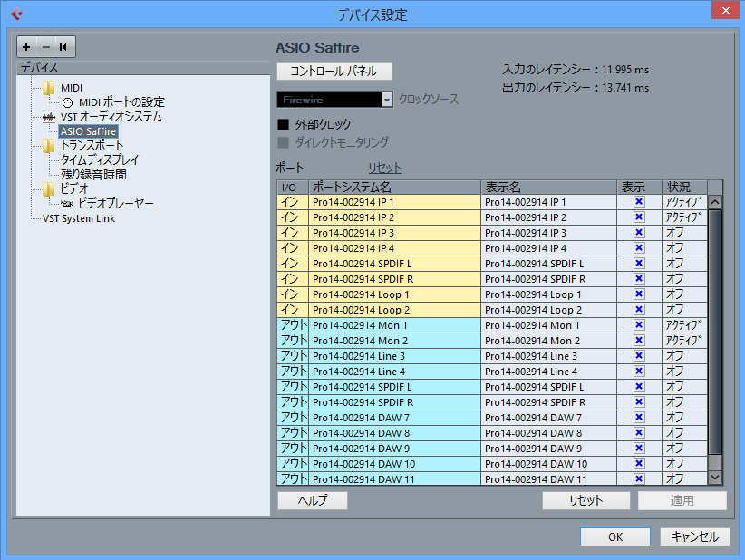
Task: Click display name Pro14-002914 SPDIF R input
Action: (548, 279)
